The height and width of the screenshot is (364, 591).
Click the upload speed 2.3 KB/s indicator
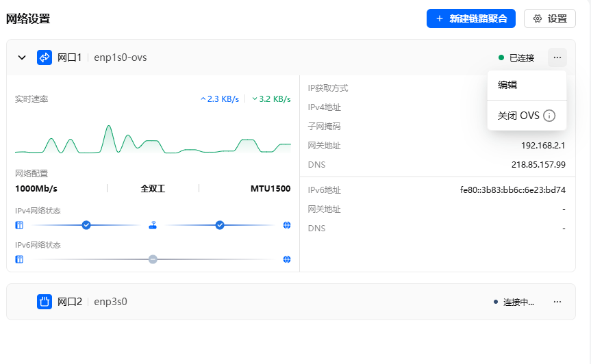[220, 99]
